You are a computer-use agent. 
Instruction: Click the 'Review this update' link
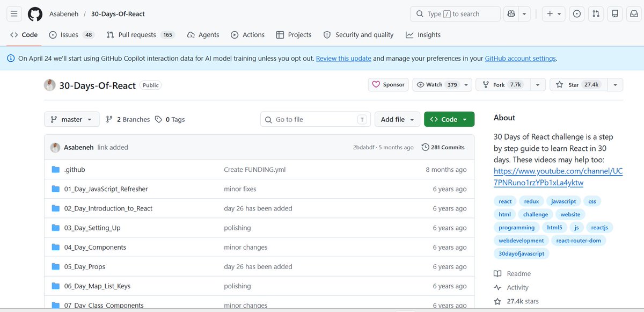(343, 59)
